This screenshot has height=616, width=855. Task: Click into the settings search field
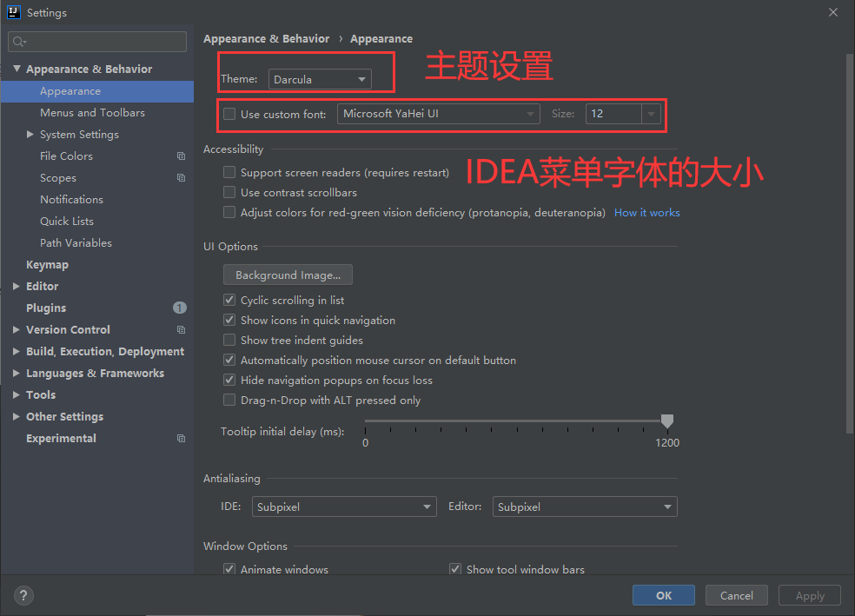97,42
